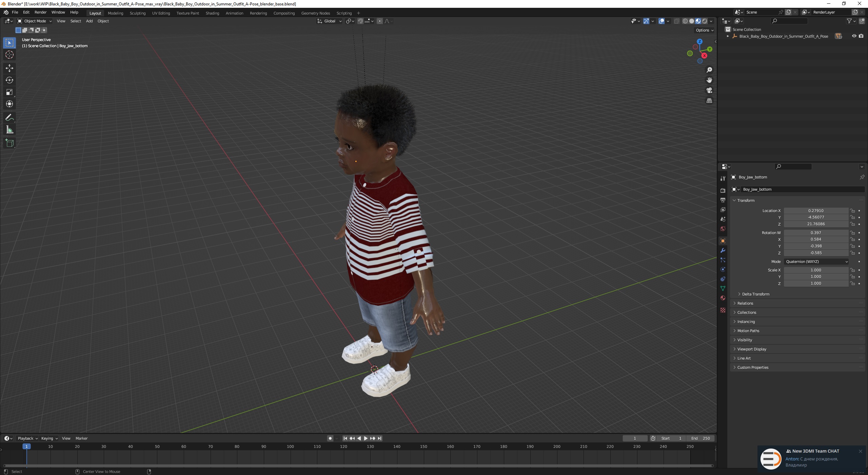Open the File menu
The image size is (868, 475).
[x=15, y=12]
